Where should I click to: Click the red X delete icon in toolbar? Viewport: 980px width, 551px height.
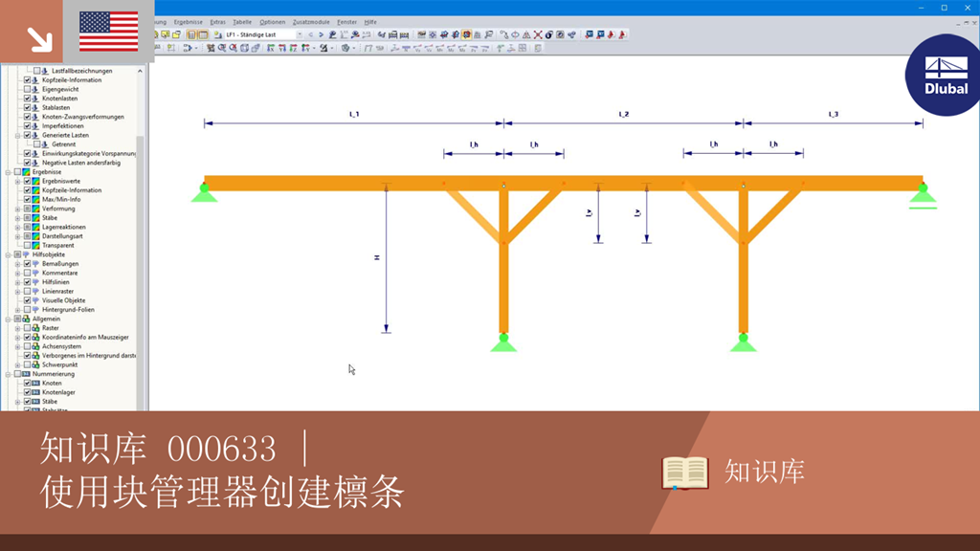[x=538, y=35]
